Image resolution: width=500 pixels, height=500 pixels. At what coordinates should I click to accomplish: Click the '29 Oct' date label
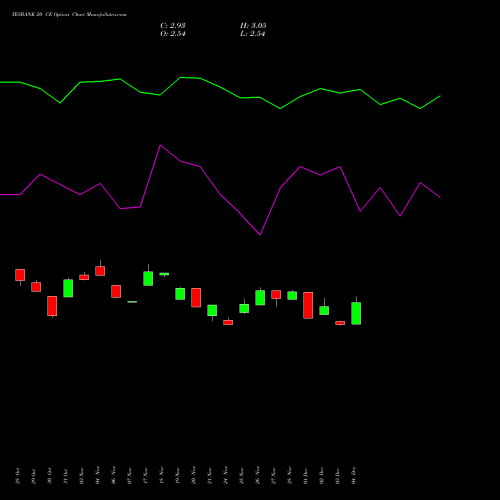tap(33, 476)
